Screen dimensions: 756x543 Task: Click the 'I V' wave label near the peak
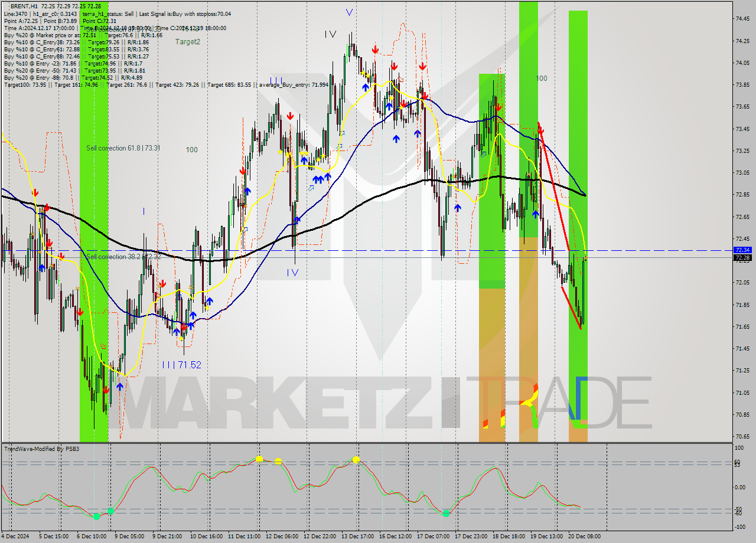pos(330,34)
